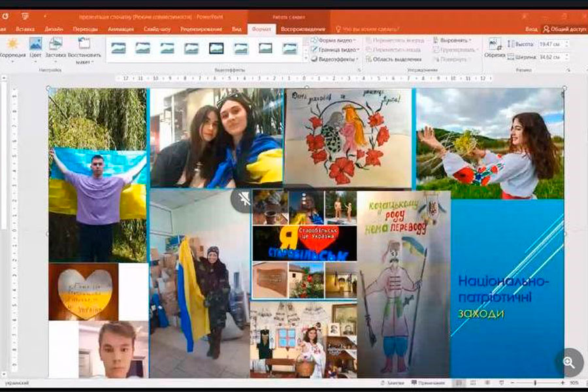This screenshot has width=588, height=392.
Task: Click the zoom slider in status bar
Action: [x=535, y=383]
